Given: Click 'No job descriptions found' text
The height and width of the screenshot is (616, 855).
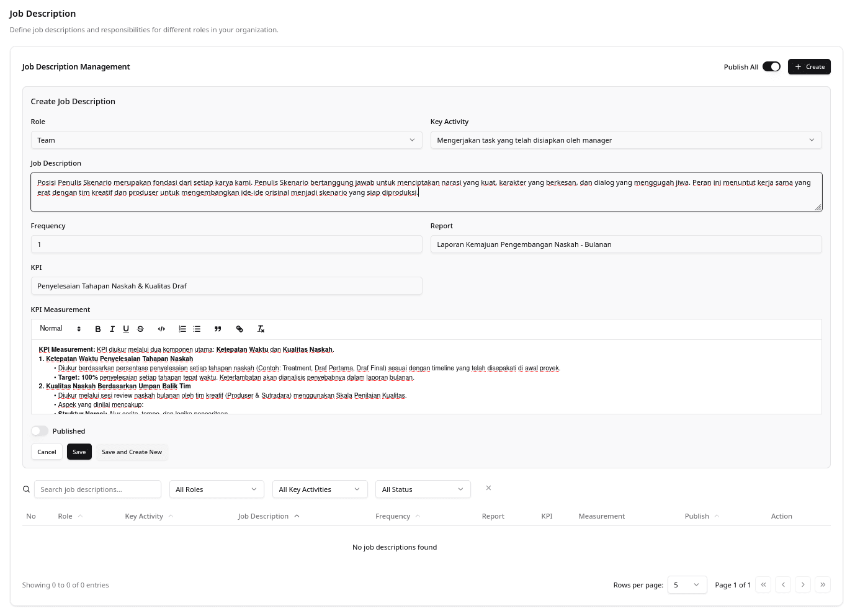Looking at the screenshot, I should tap(395, 547).
